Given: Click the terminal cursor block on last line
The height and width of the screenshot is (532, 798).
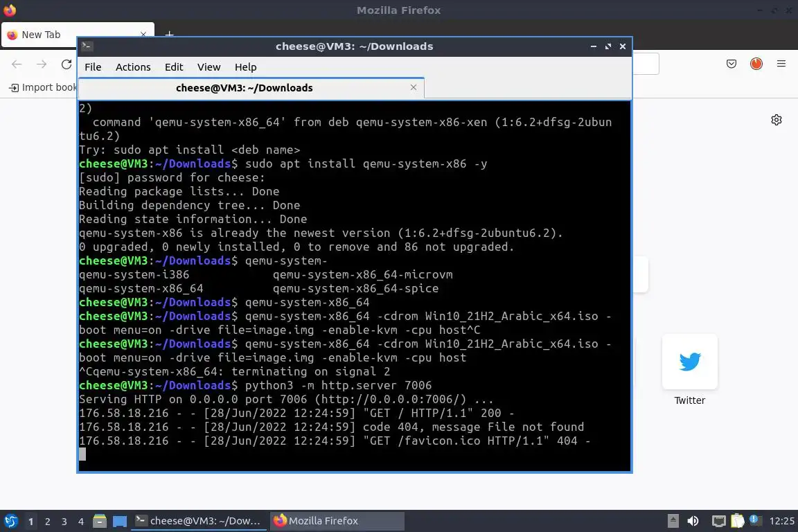Looking at the screenshot, I should 82,454.
